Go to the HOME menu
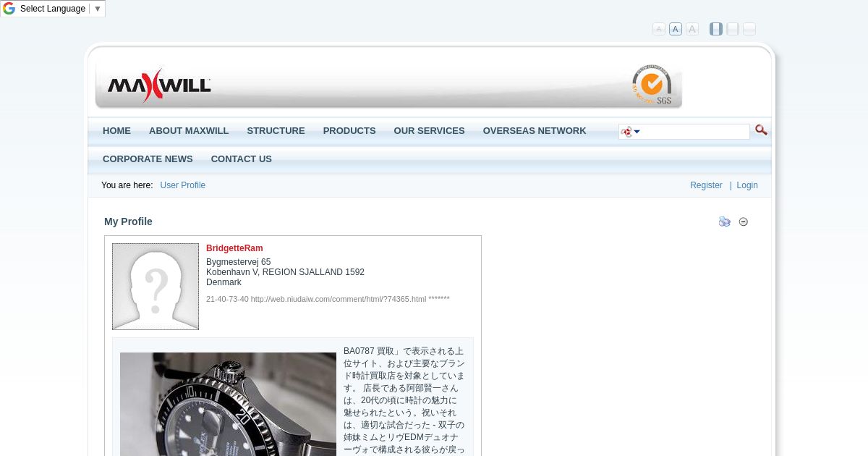This screenshot has width=868, height=456. [x=116, y=131]
